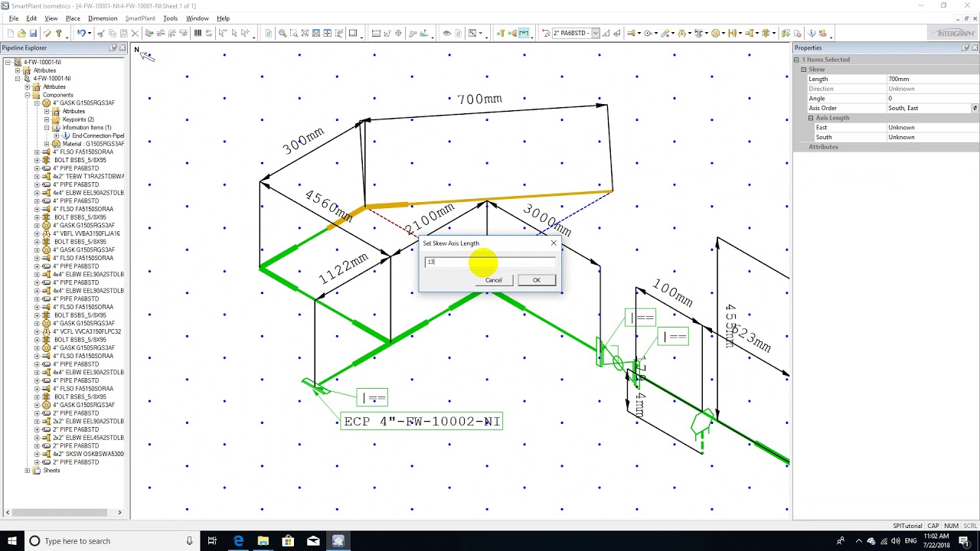Image resolution: width=980 pixels, height=551 pixels.
Task: Click the Windows Start button
Action: click(x=12, y=541)
